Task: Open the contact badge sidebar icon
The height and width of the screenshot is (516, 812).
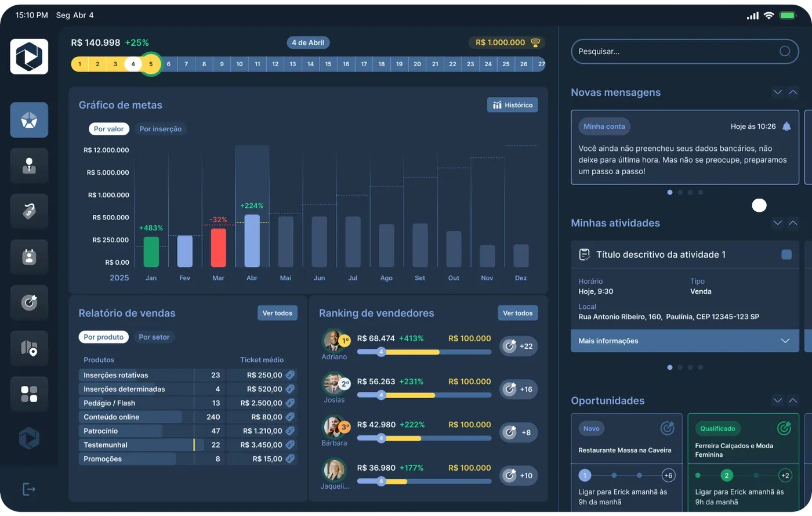Action: pyautogui.click(x=29, y=257)
